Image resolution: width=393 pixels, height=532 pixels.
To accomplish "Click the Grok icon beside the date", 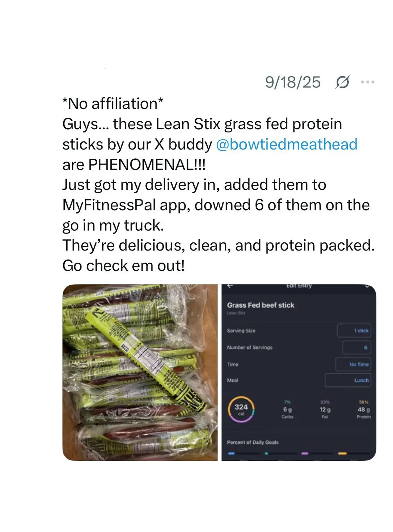I will click(x=342, y=82).
